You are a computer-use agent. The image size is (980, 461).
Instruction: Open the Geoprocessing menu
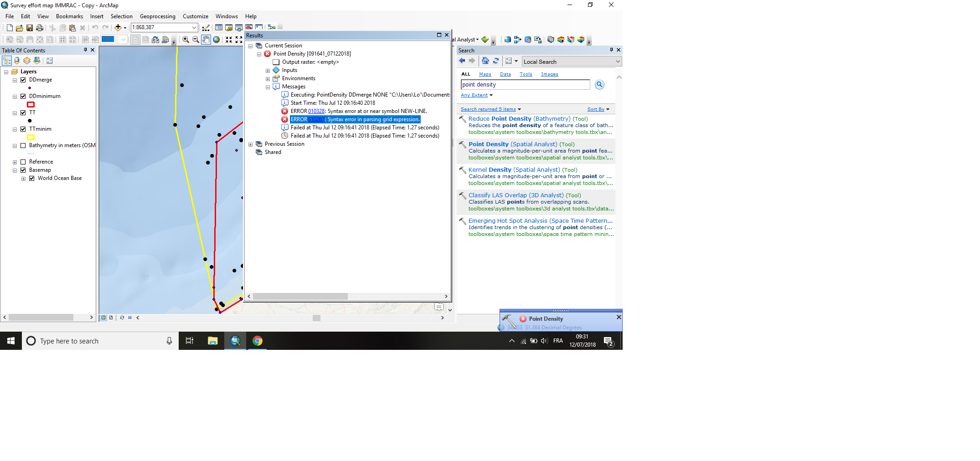pos(157,16)
